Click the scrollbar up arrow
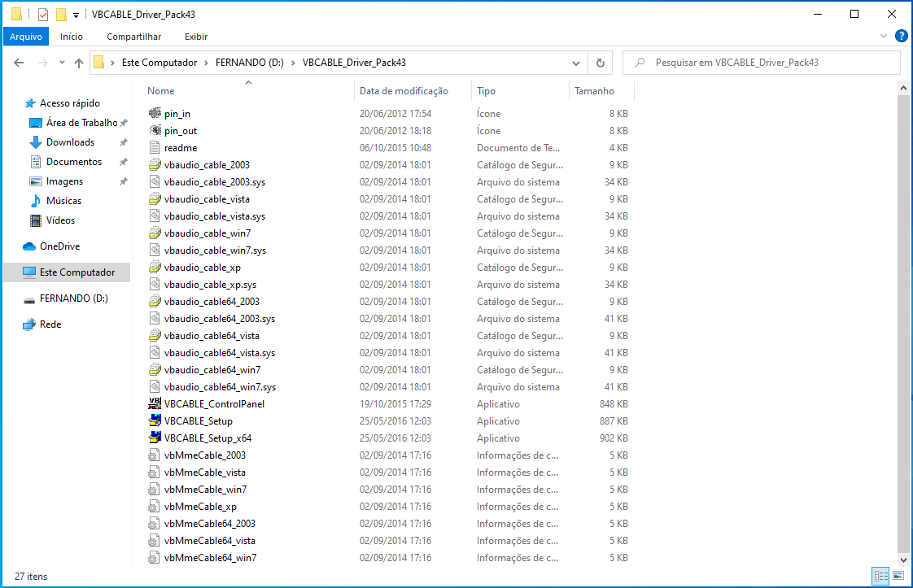 [903, 89]
